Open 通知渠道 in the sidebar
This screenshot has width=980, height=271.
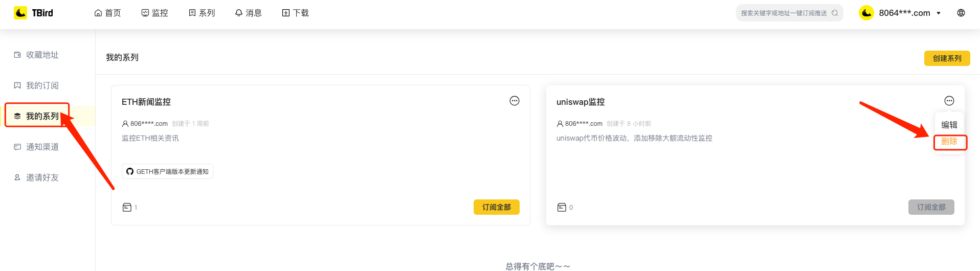(42, 147)
